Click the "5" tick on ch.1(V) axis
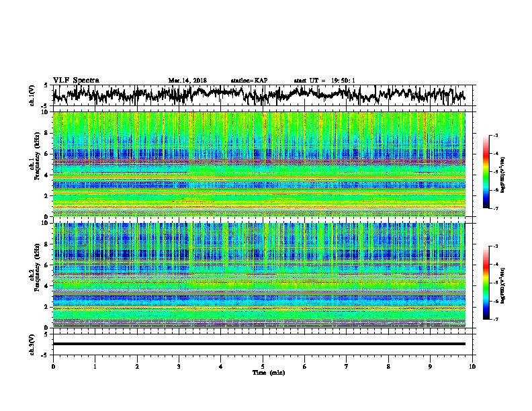532x411 pixels. [46, 85]
